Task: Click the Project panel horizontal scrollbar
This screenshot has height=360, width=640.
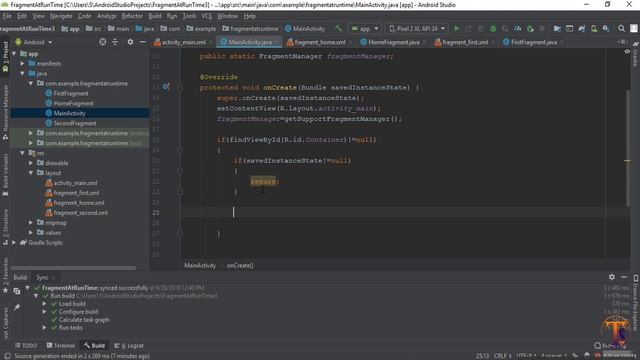Action: [73, 268]
